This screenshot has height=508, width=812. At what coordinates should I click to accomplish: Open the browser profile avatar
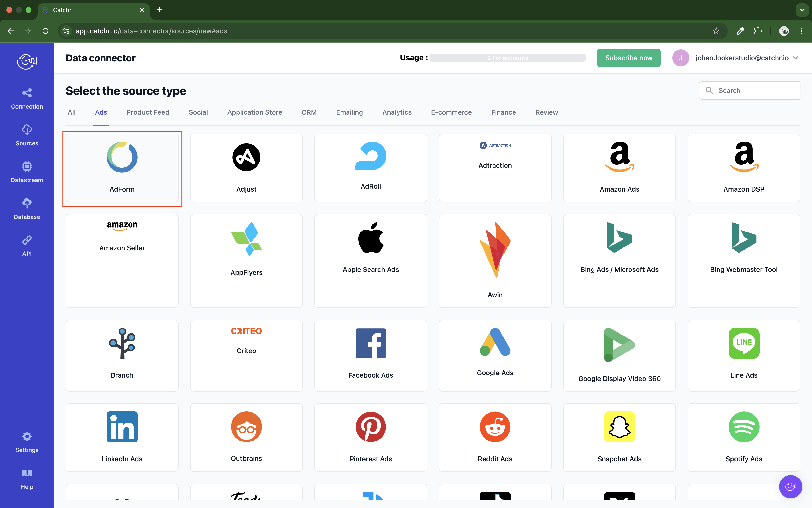784,31
